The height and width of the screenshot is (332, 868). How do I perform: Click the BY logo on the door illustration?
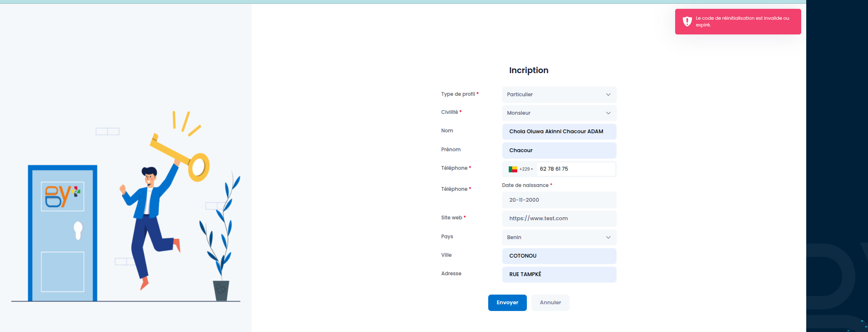coord(63,196)
